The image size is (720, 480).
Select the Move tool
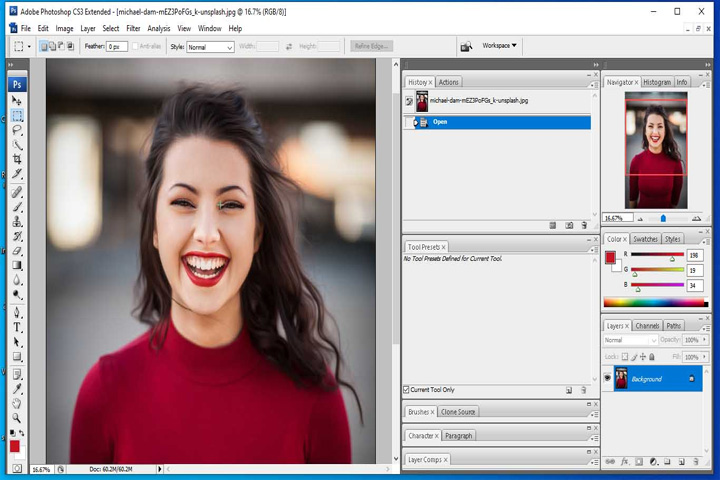pyautogui.click(x=17, y=100)
